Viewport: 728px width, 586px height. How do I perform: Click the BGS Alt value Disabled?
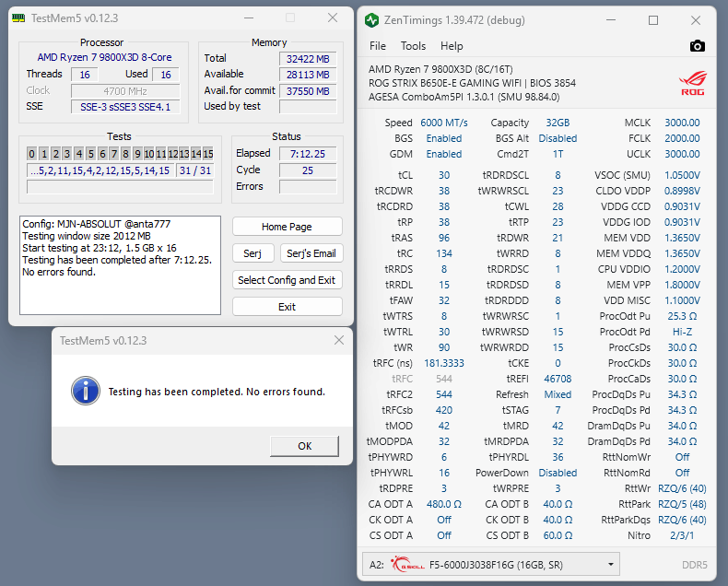click(558, 138)
